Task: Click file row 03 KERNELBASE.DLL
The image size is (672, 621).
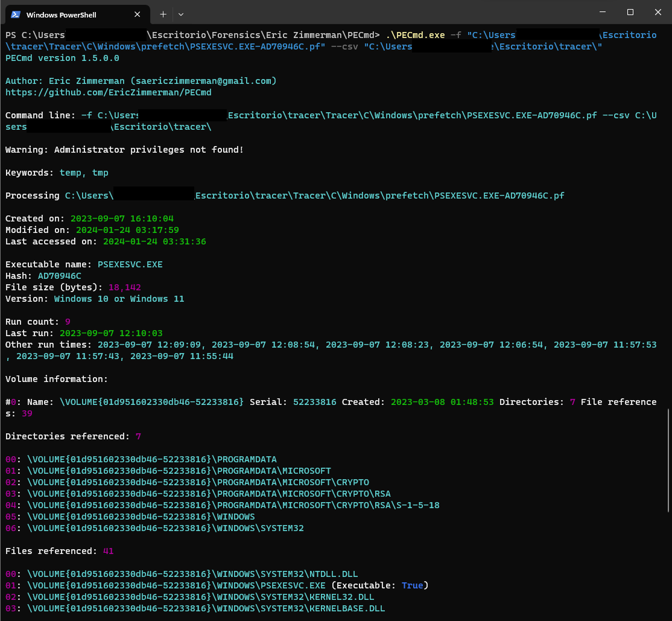Action: (195, 608)
